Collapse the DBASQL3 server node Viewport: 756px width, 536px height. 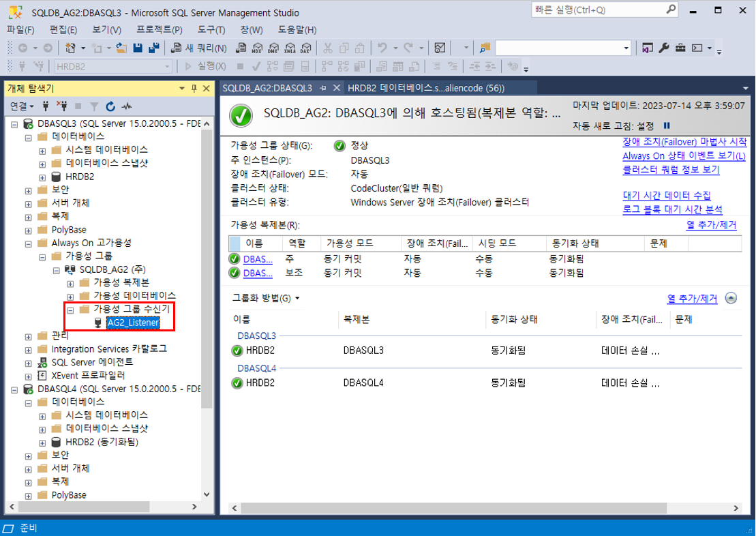point(14,125)
